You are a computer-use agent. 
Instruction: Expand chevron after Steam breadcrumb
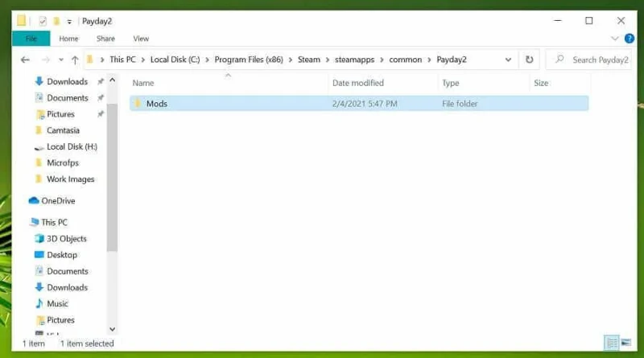pos(328,60)
